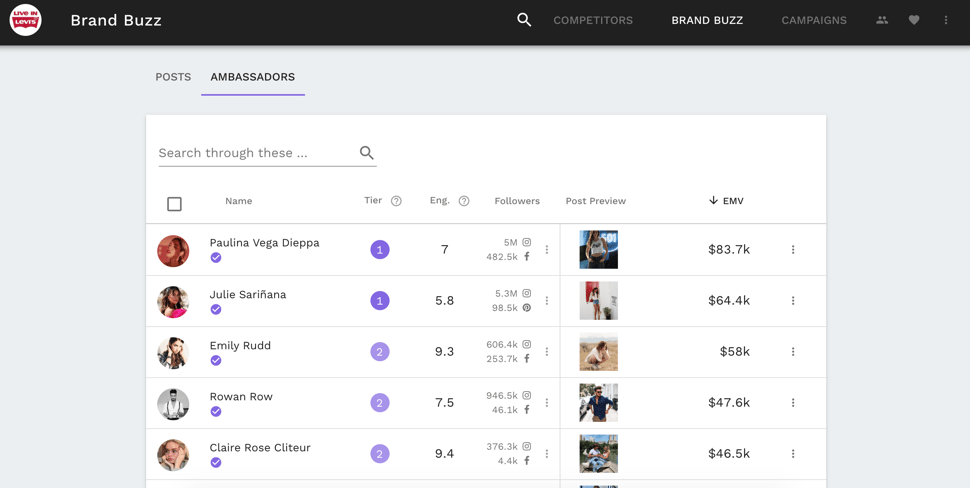Screen dimensions: 970x488
Task: Click the Levi's brand logo
Action: coord(25,20)
